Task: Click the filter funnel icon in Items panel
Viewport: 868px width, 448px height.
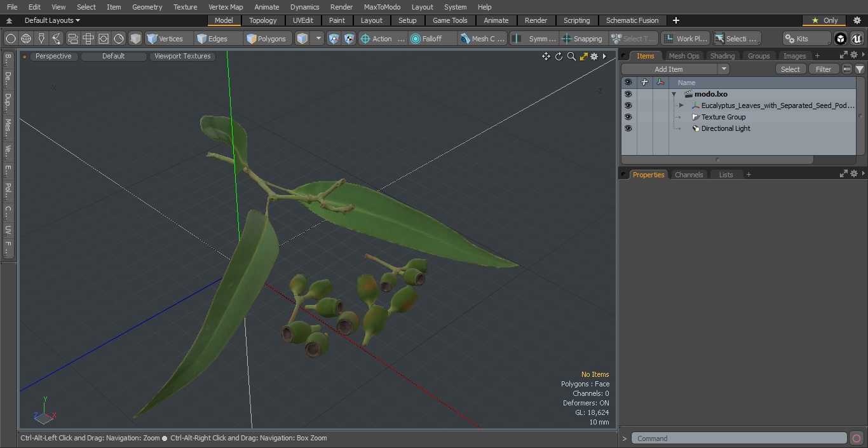Action: pos(860,69)
